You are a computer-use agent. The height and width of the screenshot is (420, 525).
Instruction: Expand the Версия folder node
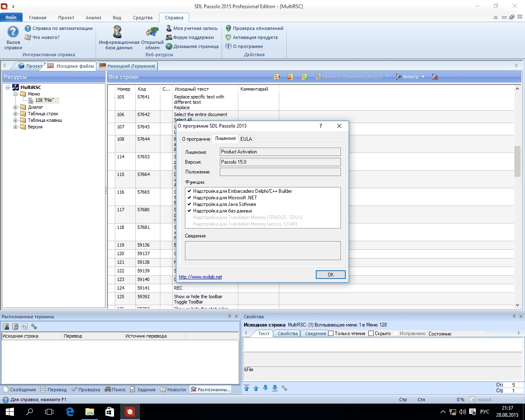point(15,127)
